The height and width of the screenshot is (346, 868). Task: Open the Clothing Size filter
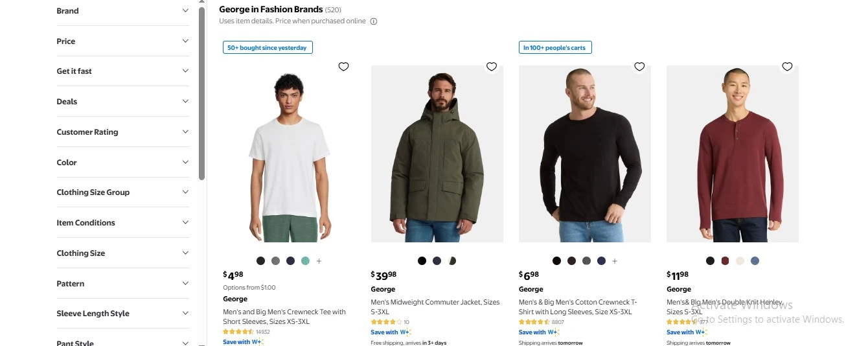click(122, 253)
